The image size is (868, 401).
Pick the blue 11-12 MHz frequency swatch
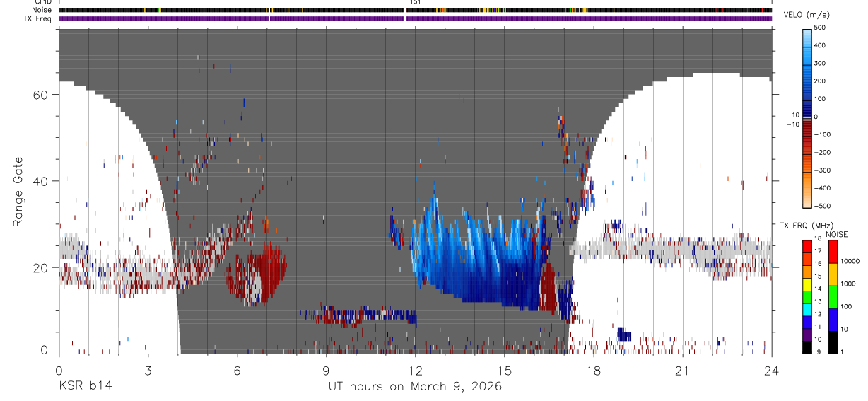[807, 322]
